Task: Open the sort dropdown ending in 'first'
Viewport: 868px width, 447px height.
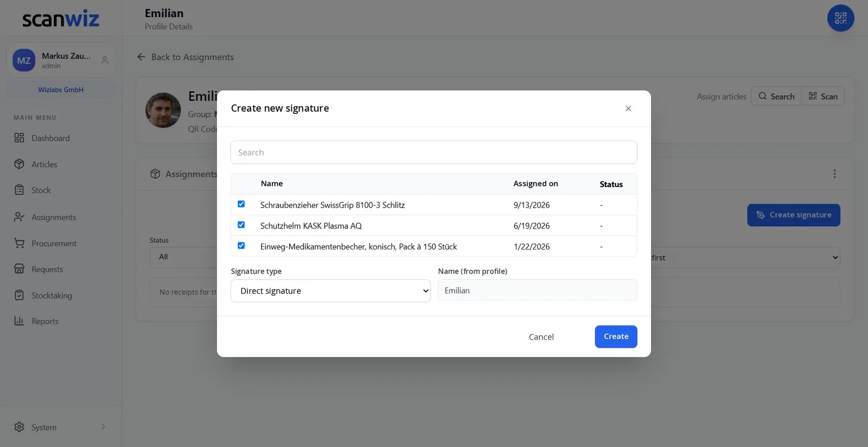Action: (745, 258)
